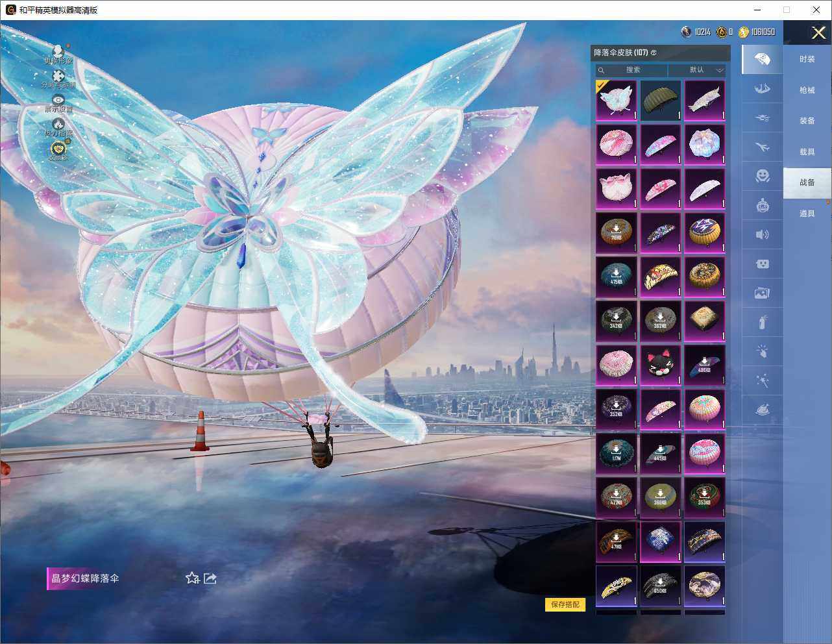Open the roast chicken category icon
The image size is (832, 644).
(763, 410)
